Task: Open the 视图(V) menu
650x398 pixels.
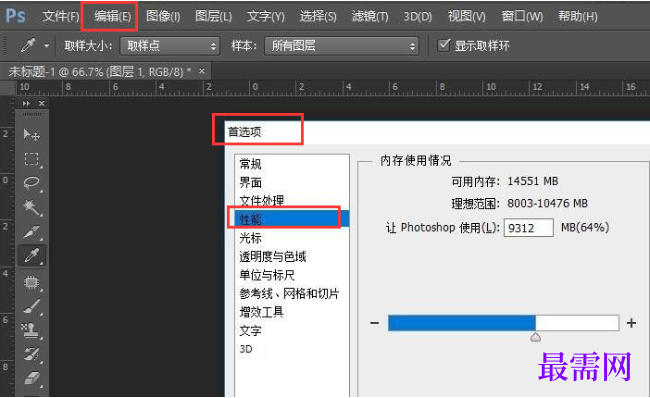Action: (x=466, y=17)
